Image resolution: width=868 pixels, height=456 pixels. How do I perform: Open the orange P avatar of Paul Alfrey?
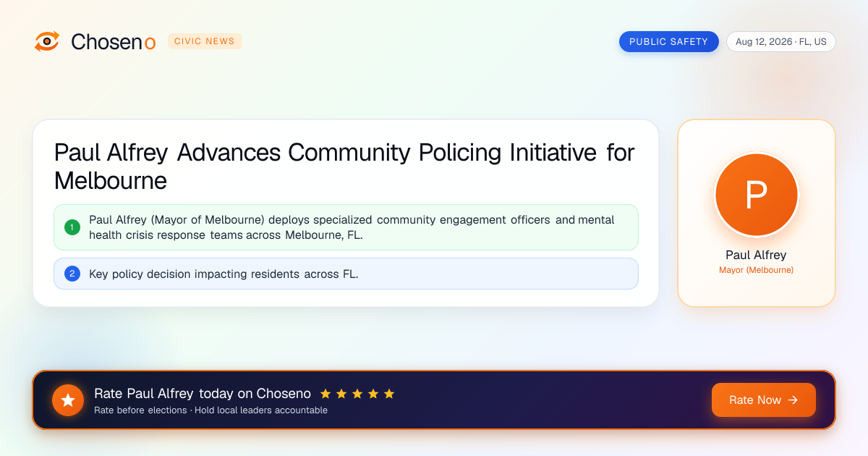click(x=756, y=195)
